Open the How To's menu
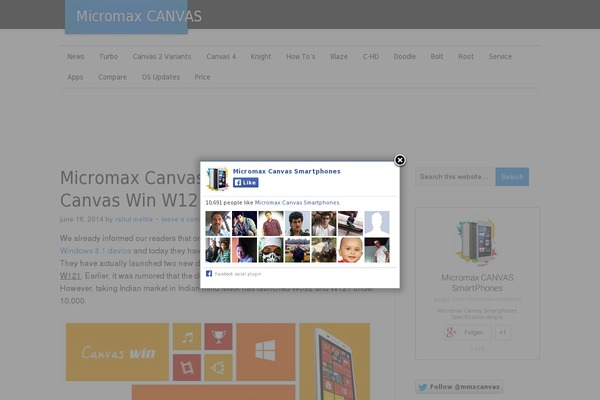The height and width of the screenshot is (400, 600). point(301,57)
